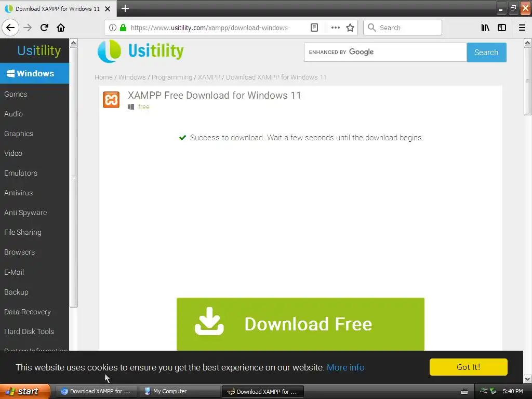Go to Home breadcrumb link

pos(103,77)
